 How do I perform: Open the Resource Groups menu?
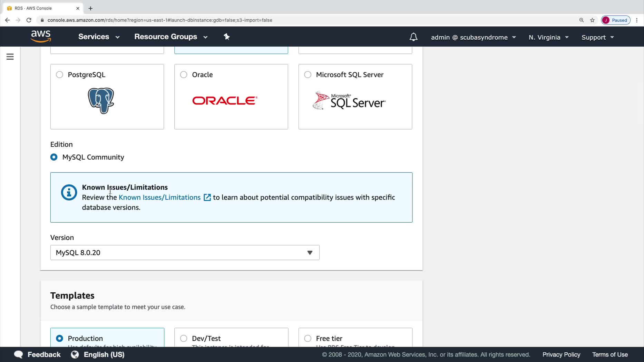(170, 37)
